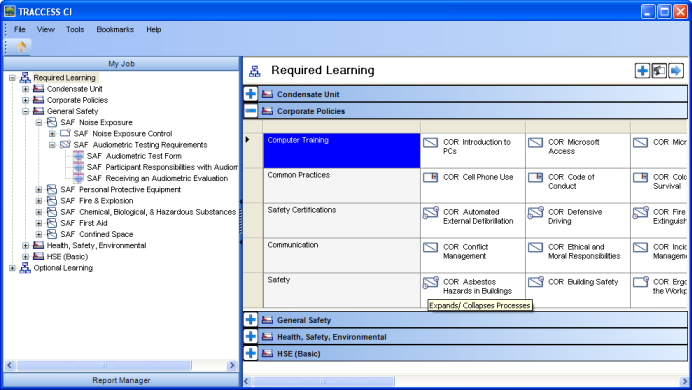The image size is (692, 390).
Task: Click the COR Cell Phone Use icon
Action: click(430, 177)
